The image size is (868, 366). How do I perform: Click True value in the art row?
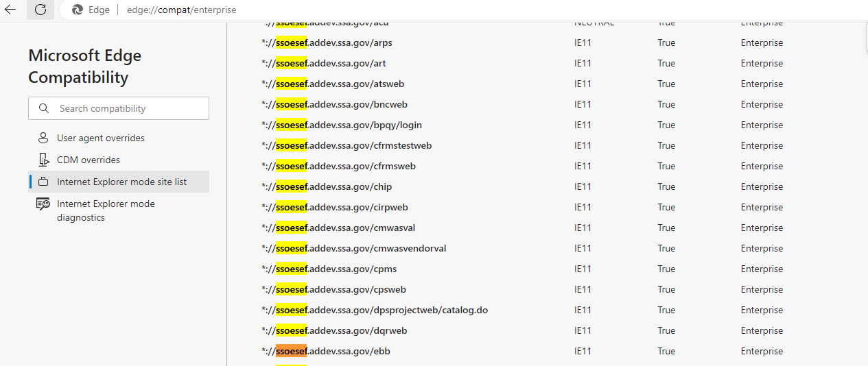point(666,63)
